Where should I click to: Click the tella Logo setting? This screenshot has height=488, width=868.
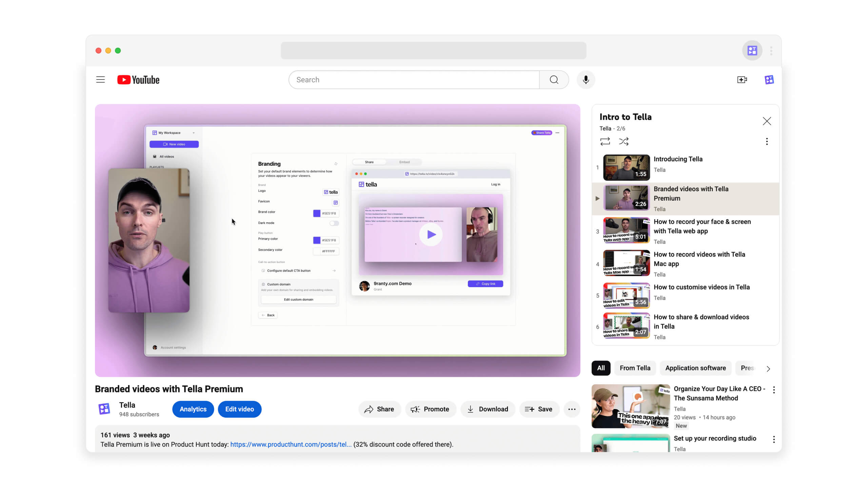(331, 192)
